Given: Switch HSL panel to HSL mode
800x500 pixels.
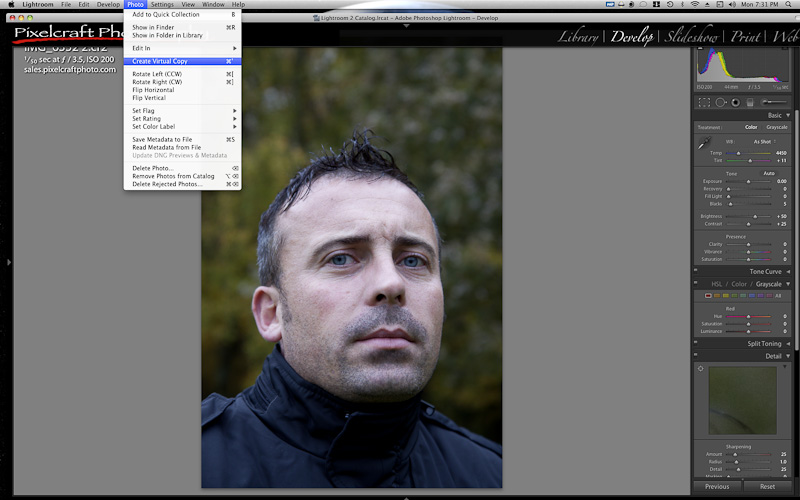Looking at the screenshot, I should tap(717, 284).
